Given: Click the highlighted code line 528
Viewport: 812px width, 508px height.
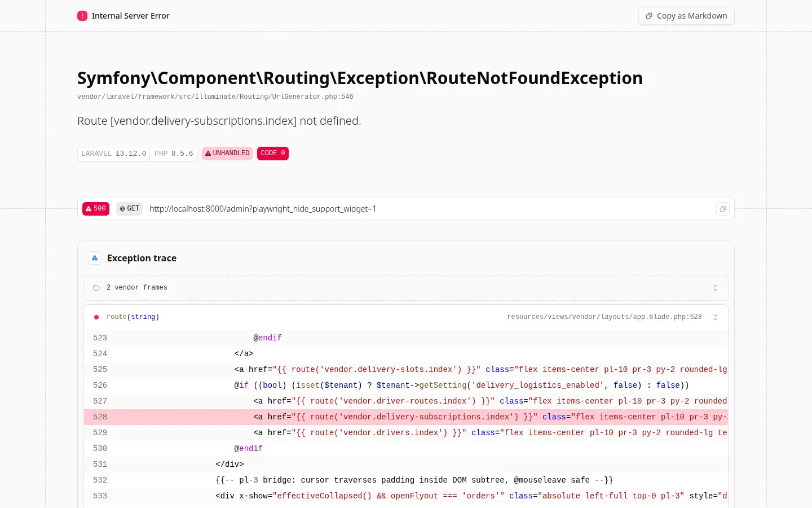Looking at the screenshot, I should (x=406, y=417).
